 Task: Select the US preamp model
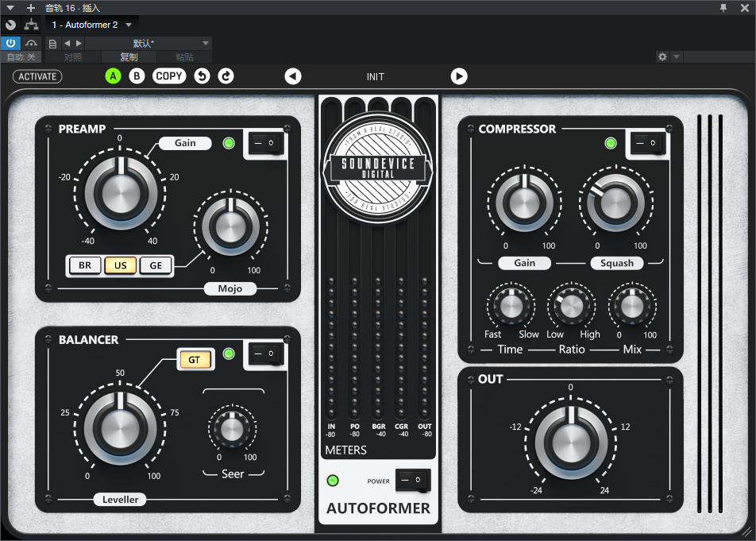click(x=121, y=265)
